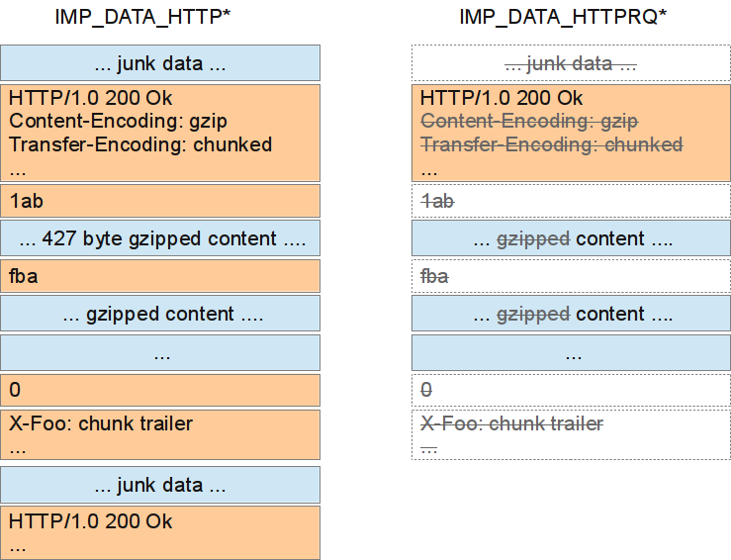Select right content box below struck-out 1ab
This screenshot has height=560, width=731.
[571, 238]
